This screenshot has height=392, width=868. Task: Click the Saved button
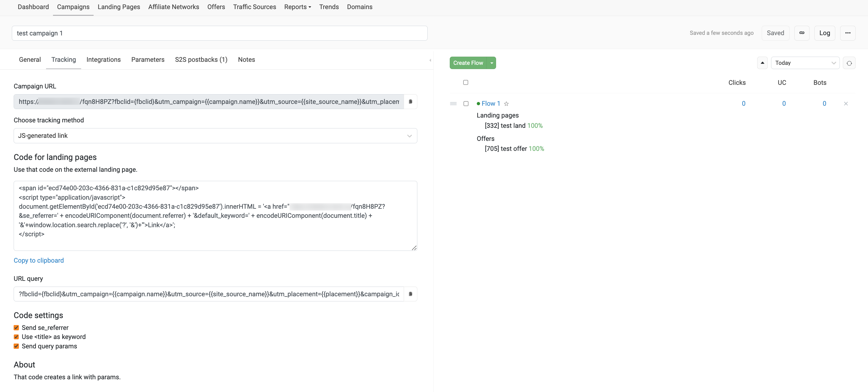pos(775,33)
